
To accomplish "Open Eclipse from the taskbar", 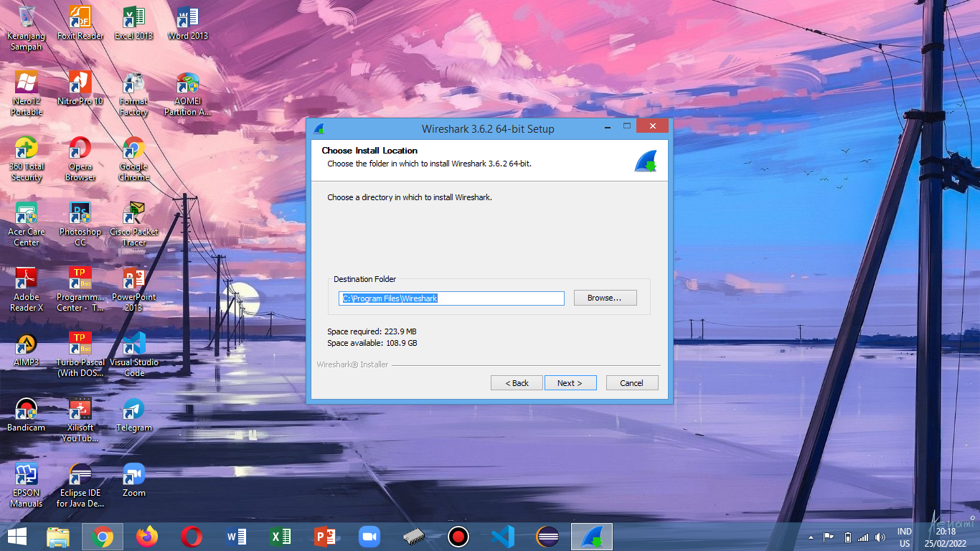I will click(x=547, y=536).
